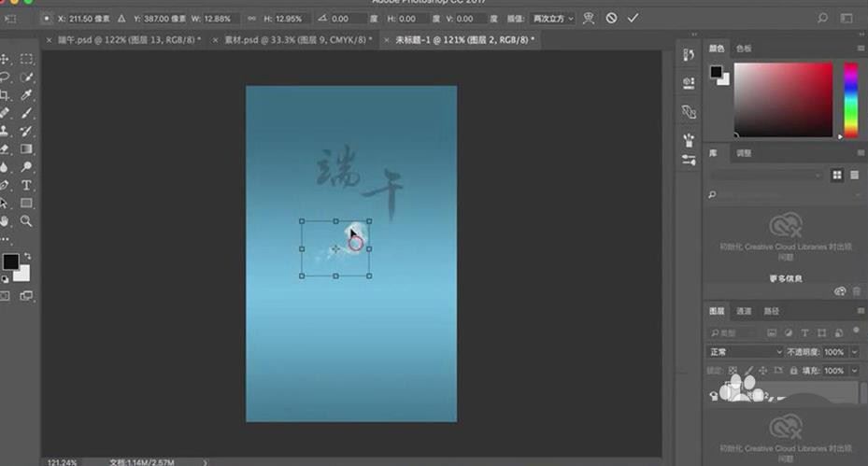Select the Hand tool
Image resolution: width=868 pixels, height=466 pixels.
pyautogui.click(x=5, y=221)
